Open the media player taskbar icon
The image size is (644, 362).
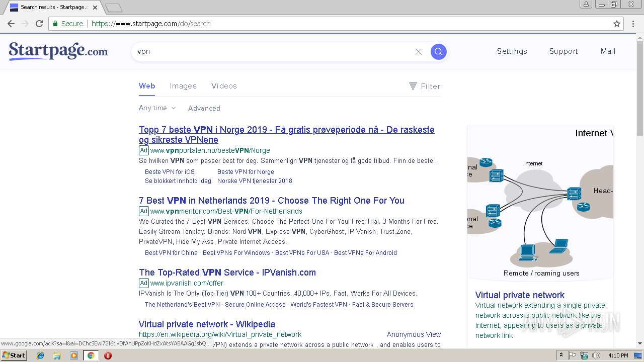click(x=74, y=355)
